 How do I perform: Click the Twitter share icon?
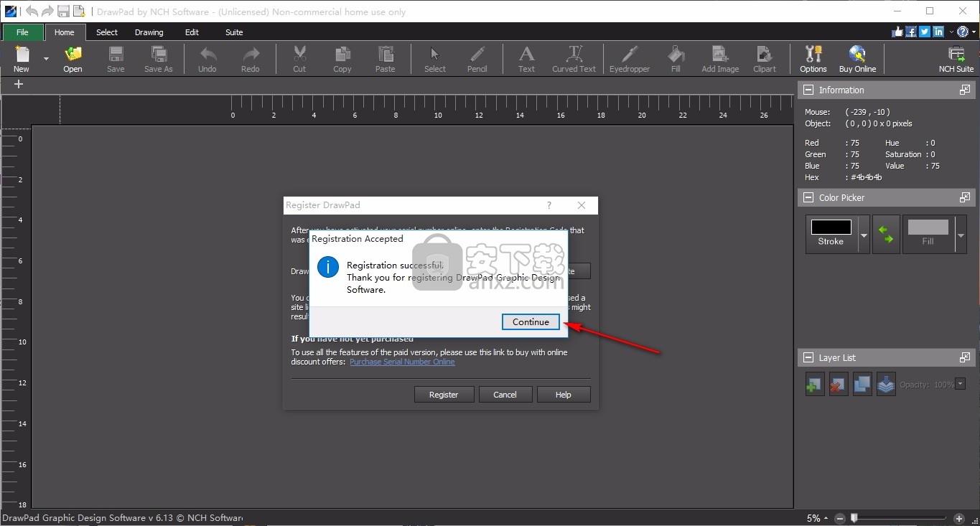coord(925,32)
